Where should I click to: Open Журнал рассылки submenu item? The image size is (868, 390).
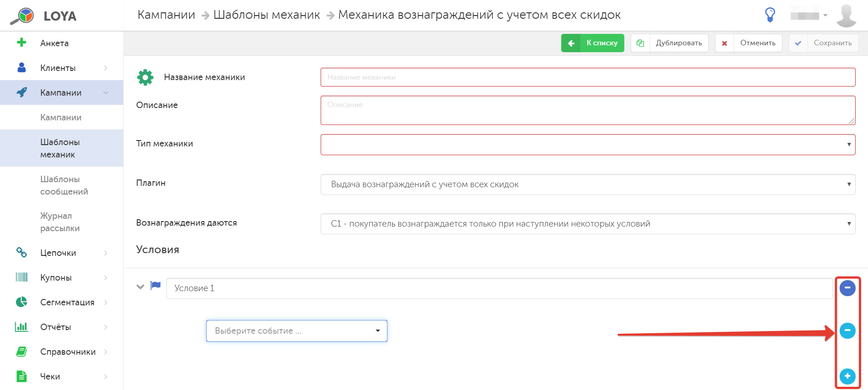(x=60, y=222)
